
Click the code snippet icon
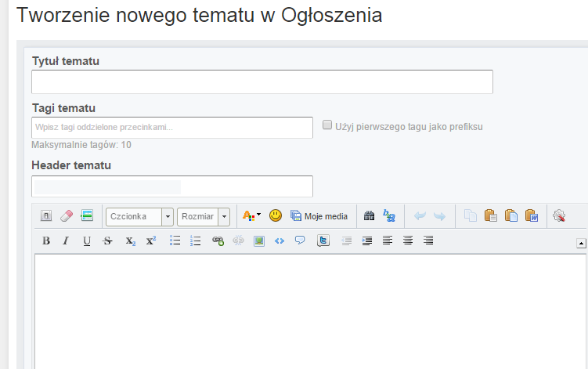point(280,241)
